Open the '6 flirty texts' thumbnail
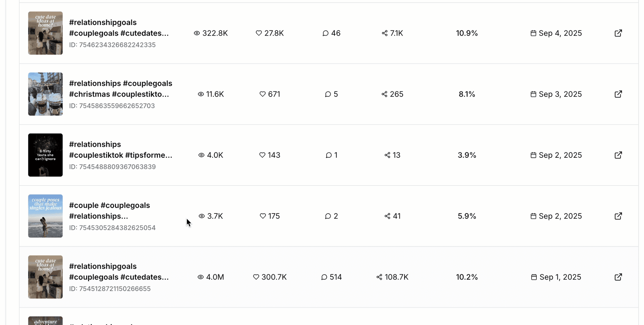Viewport: 644px width, 325px height. click(45, 155)
